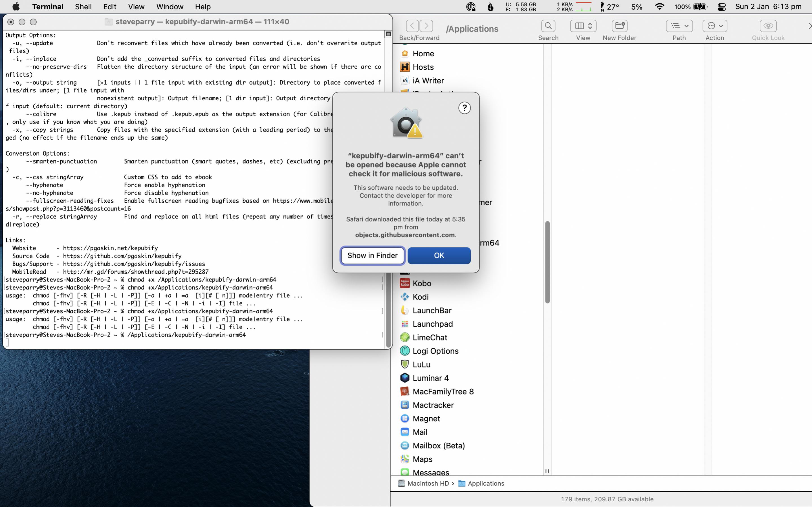Click Show in Finder in the alert
The height and width of the screenshot is (507, 812).
pos(373,256)
